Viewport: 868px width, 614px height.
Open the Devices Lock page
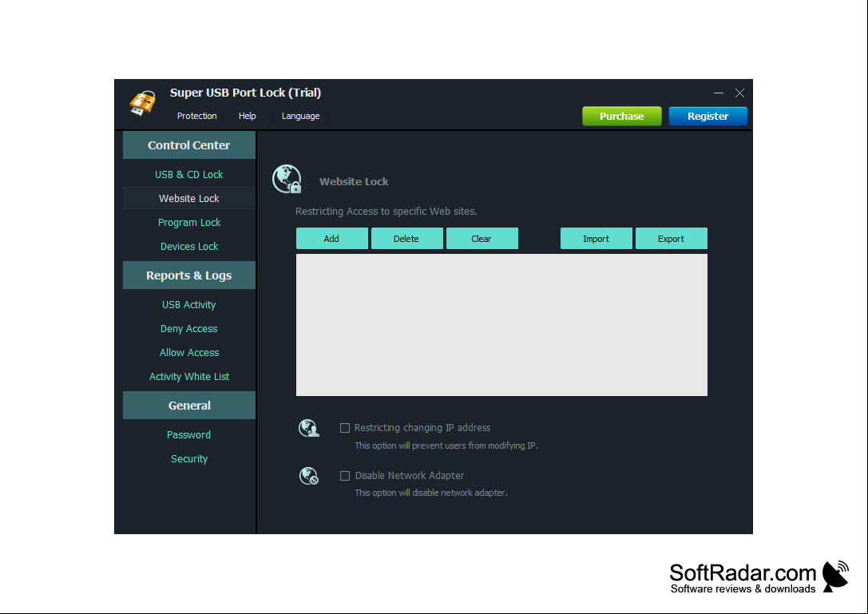tap(188, 247)
